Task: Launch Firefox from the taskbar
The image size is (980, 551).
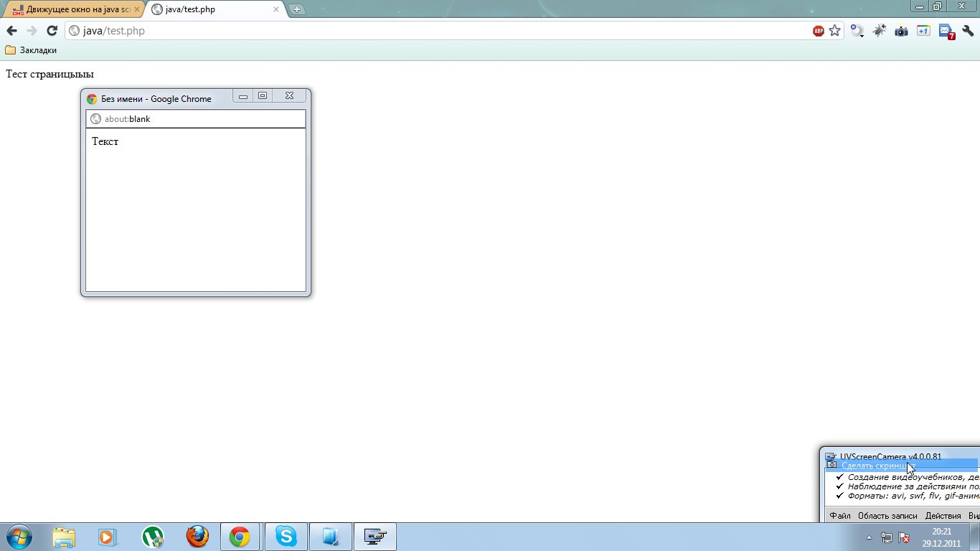Action: (197, 537)
